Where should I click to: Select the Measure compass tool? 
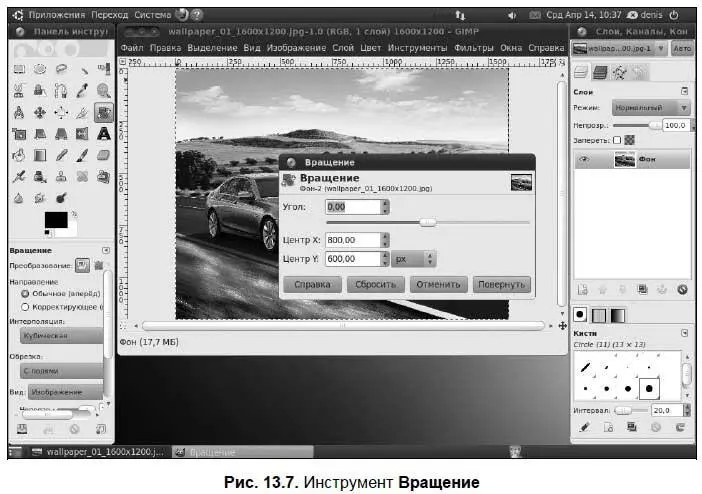[19, 112]
